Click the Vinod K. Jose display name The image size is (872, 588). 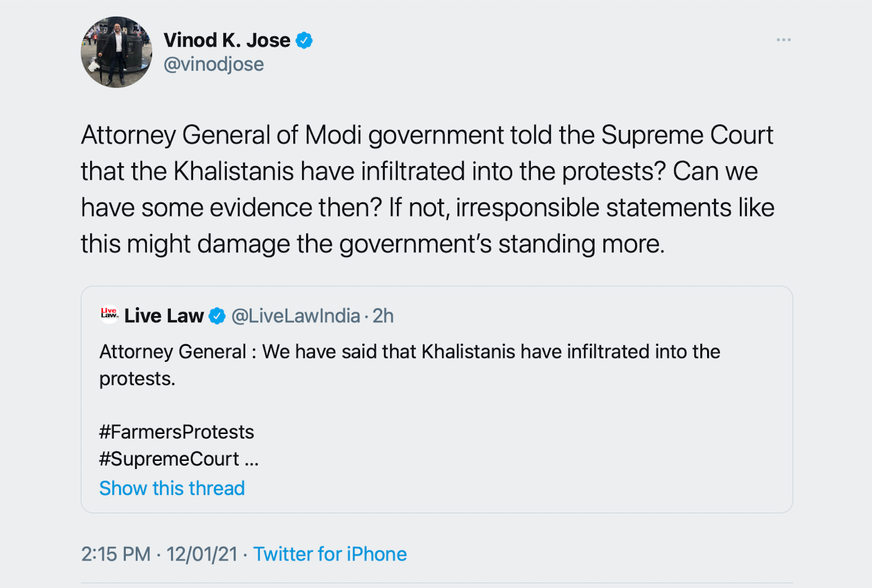coord(227,40)
